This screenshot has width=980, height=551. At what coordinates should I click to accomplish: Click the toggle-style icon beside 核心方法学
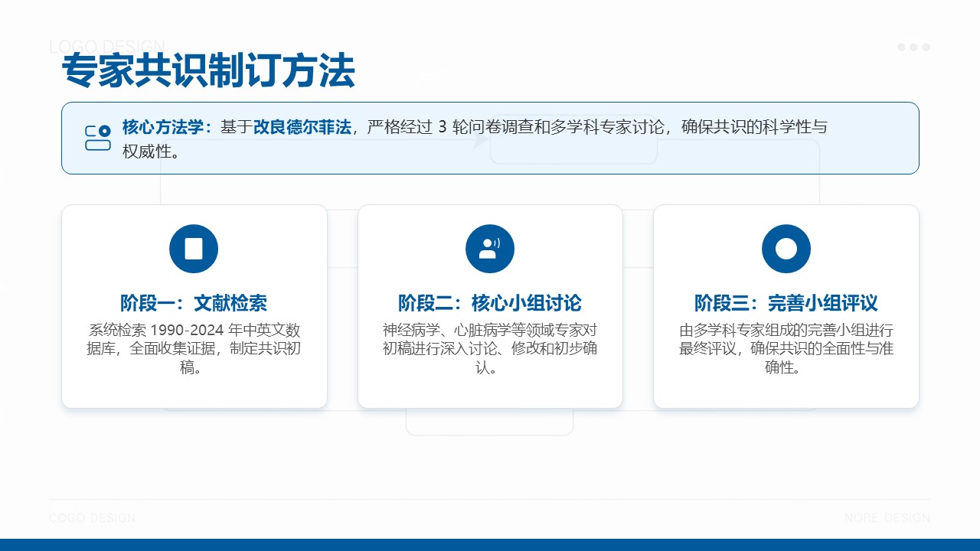[x=98, y=139]
